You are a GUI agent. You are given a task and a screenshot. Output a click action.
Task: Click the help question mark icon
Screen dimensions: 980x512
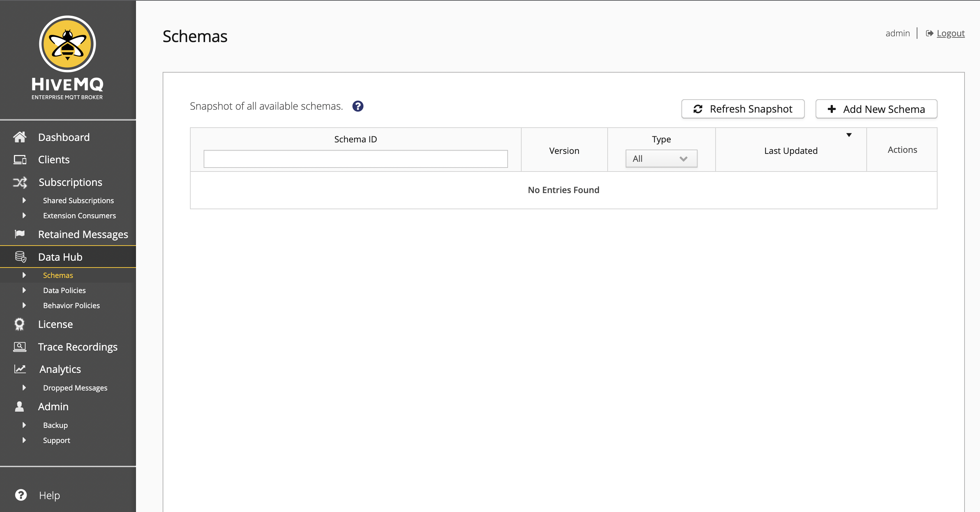click(358, 106)
